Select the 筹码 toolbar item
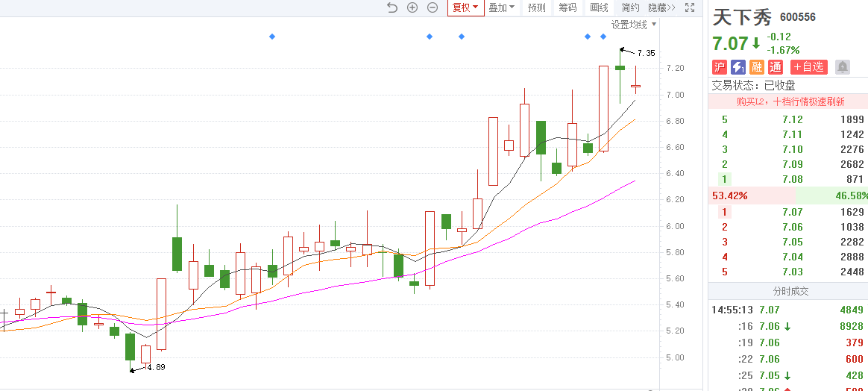Screen dimensions: 868x391 (567, 7)
